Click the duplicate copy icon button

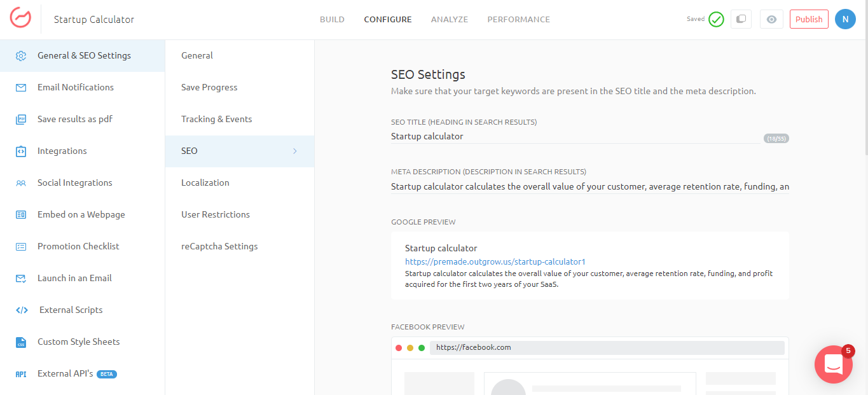(x=741, y=19)
